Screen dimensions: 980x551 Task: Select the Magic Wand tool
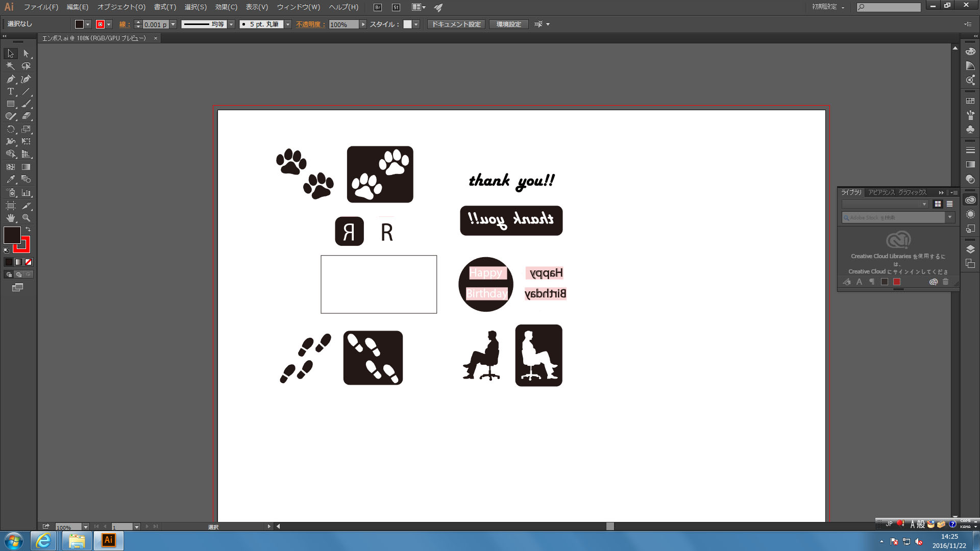click(x=10, y=66)
